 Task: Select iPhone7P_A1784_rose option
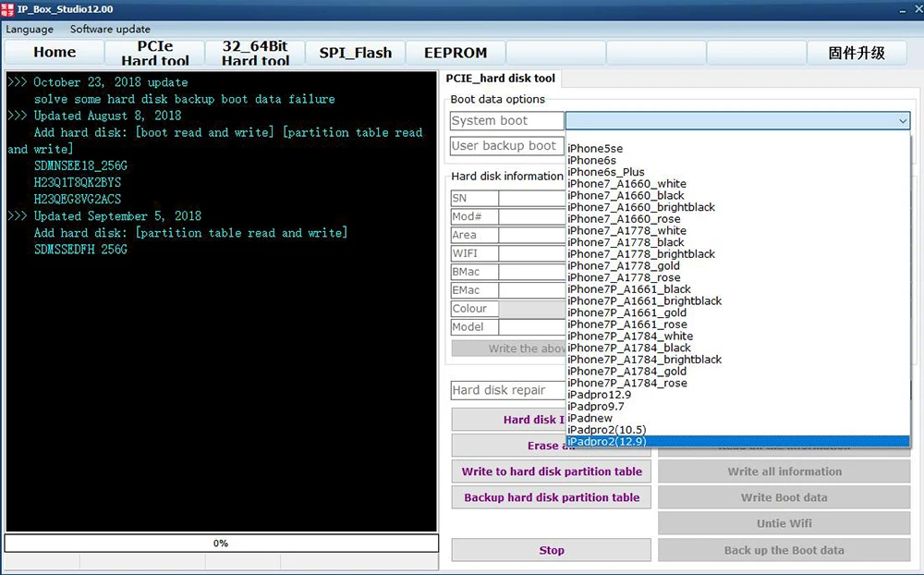pyautogui.click(x=737, y=383)
